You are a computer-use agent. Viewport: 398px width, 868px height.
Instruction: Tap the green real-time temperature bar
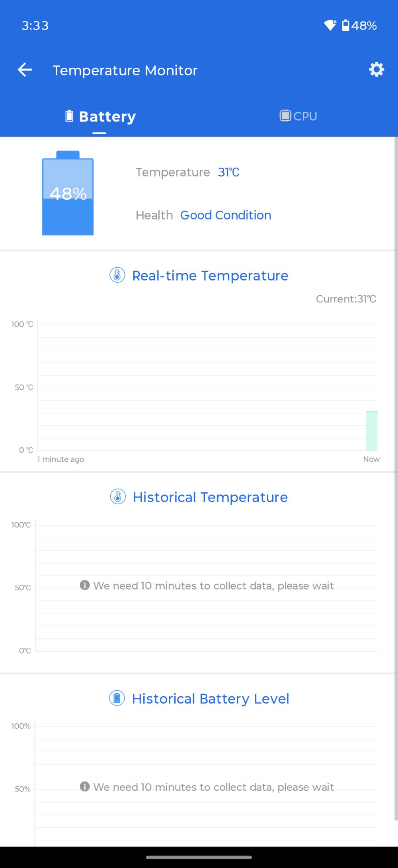coord(372,431)
